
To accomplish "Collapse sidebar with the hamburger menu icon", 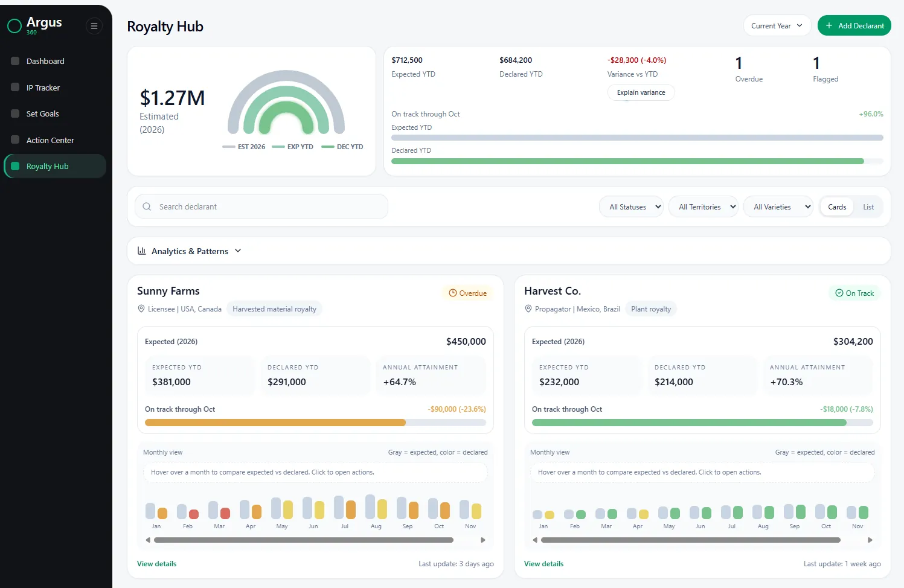I will click(x=94, y=26).
